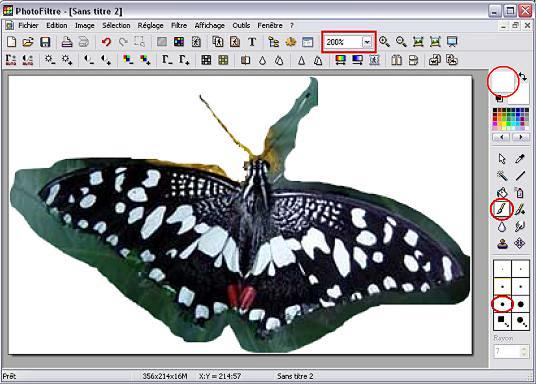Open the Filtre menu
Image resolution: width=536 pixels, height=384 pixels.
click(179, 26)
